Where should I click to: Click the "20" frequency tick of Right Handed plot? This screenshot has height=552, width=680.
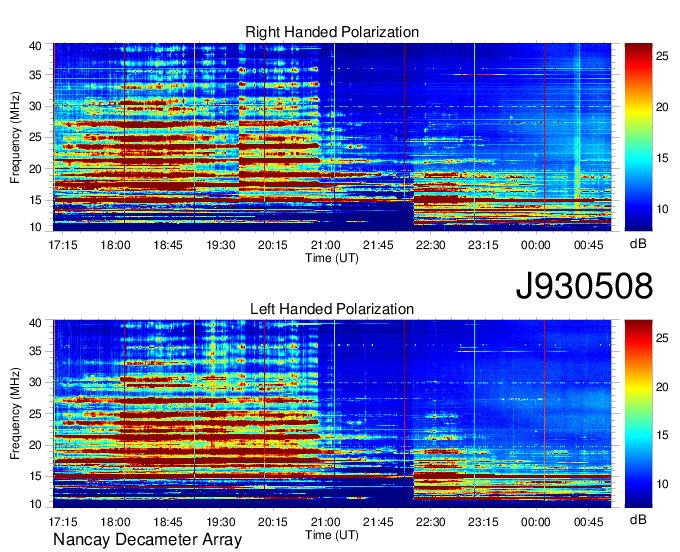[35, 169]
